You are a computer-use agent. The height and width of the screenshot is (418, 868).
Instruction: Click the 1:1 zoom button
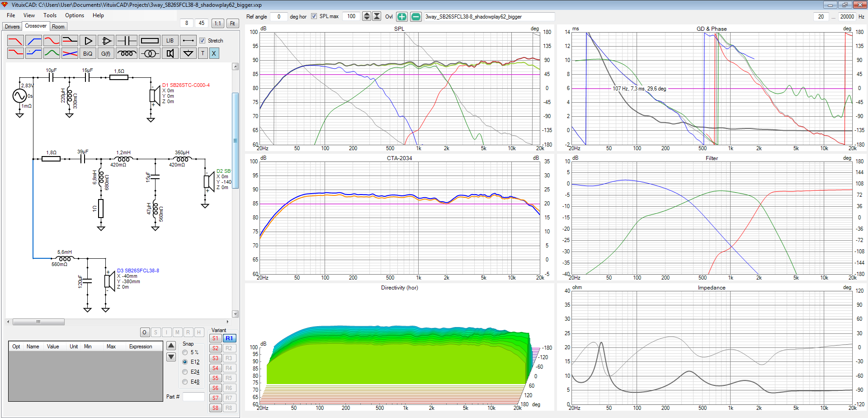pos(218,23)
